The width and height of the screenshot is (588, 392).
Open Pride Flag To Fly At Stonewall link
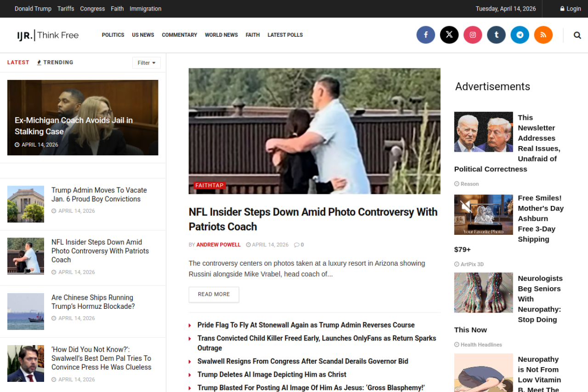[x=306, y=325]
